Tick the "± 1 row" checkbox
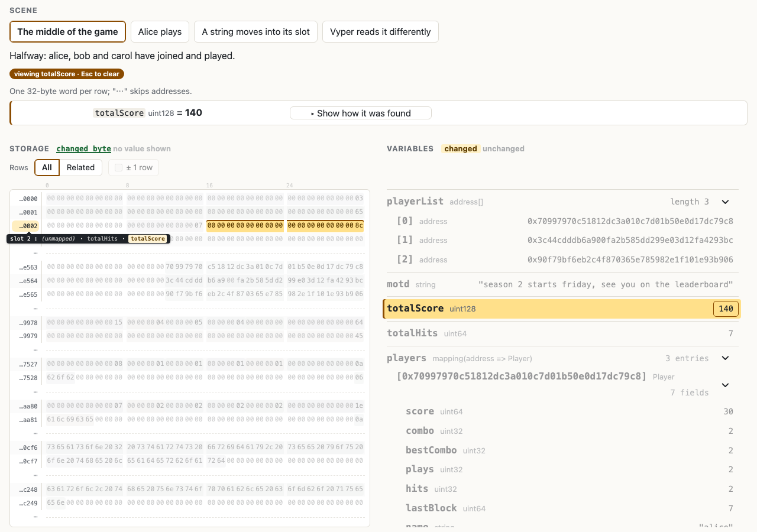 point(119,168)
